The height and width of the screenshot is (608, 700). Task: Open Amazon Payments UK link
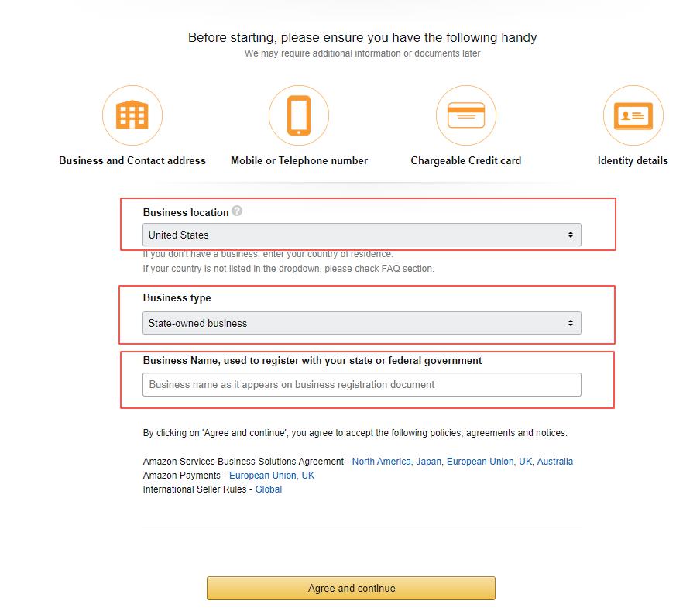point(308,476)
